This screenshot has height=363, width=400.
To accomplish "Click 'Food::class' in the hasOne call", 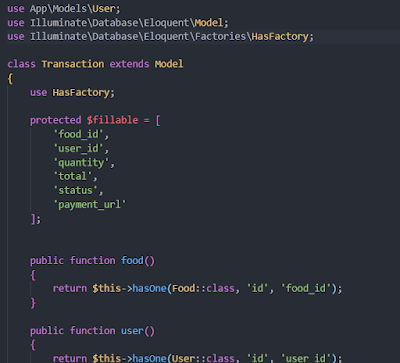I will pos(203,288).
